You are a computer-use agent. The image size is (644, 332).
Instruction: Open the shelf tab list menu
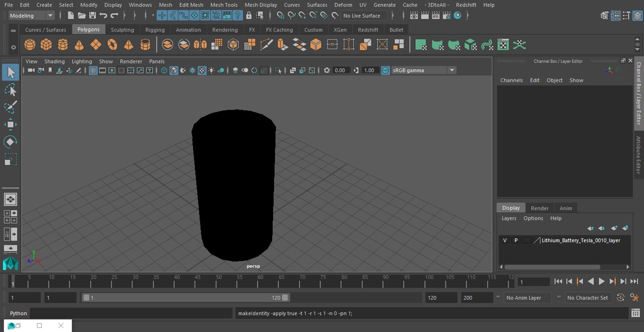(13, 30)
